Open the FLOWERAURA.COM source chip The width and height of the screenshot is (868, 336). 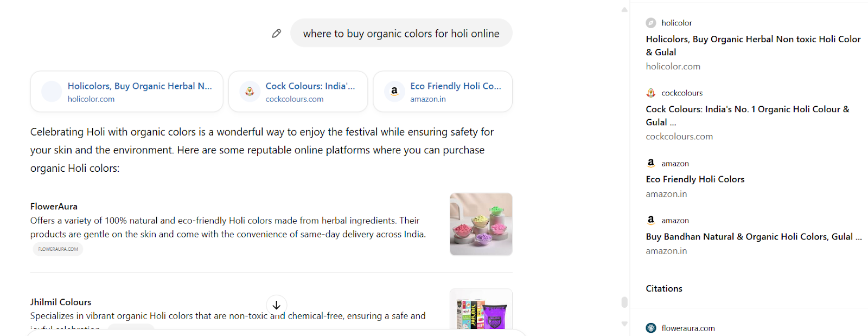(x=58, y=249)
